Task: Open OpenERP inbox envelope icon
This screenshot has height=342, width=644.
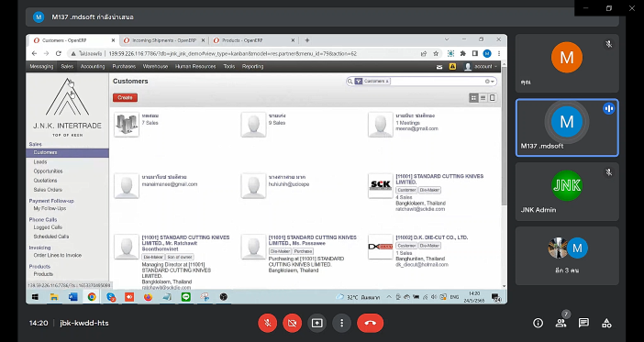Action: point(439,67)
